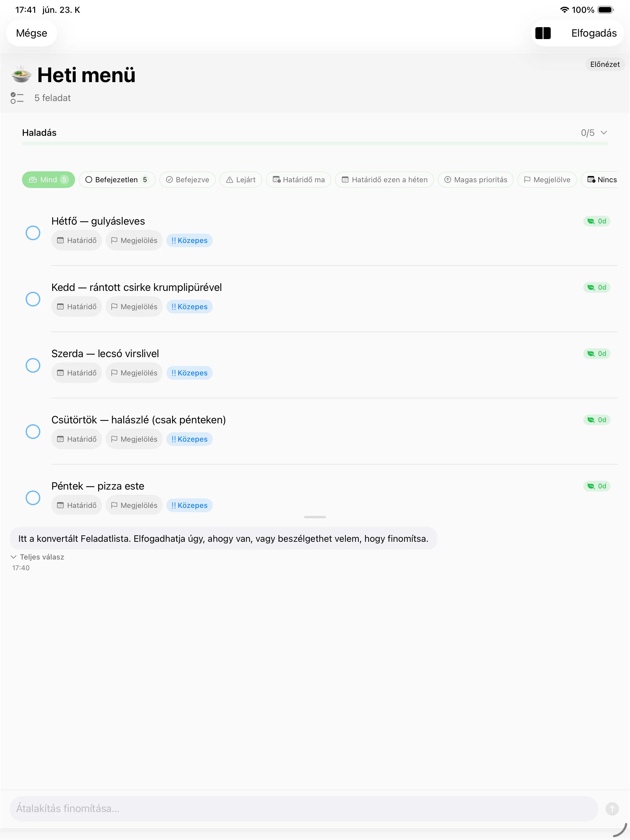Toggle the Péntek pizza este checkbox
This screenshot has height=840, width=630.
click(x=33, y=498)
